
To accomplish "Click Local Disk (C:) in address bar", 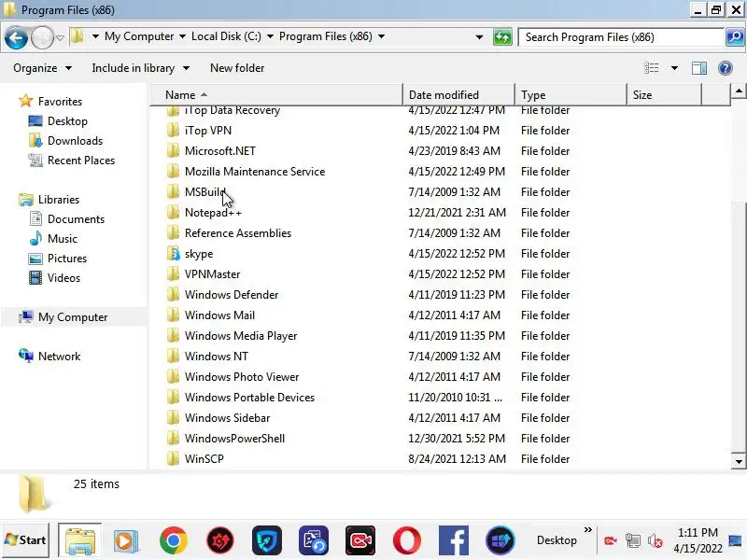I will 226,36.
